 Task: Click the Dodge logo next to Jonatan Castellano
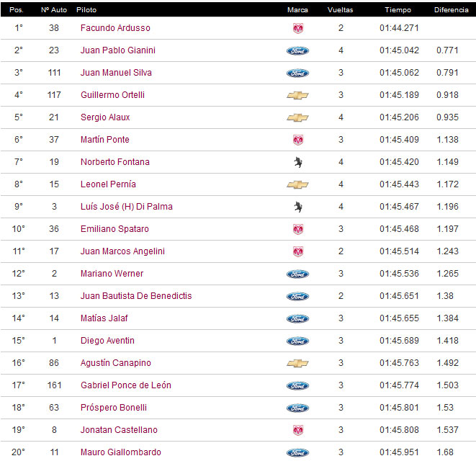pos(297,430)
